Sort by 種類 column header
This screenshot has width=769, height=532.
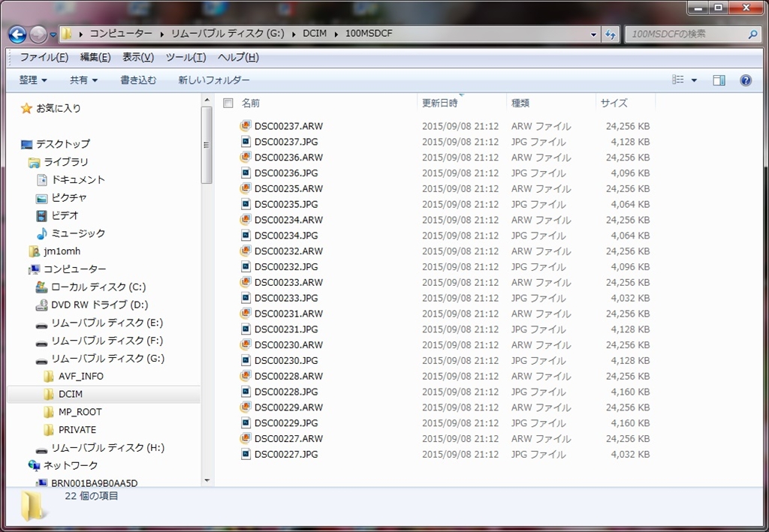click(x=520, y=103)
